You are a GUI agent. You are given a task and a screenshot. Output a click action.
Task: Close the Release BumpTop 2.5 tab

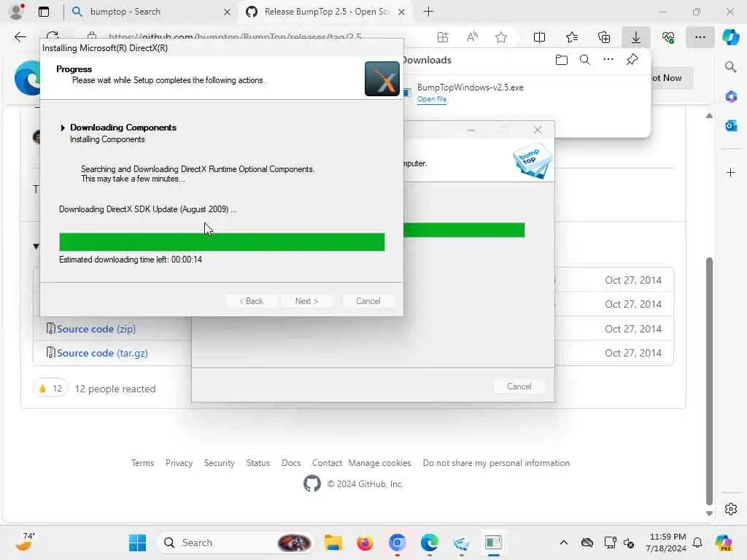pos(402,12)
